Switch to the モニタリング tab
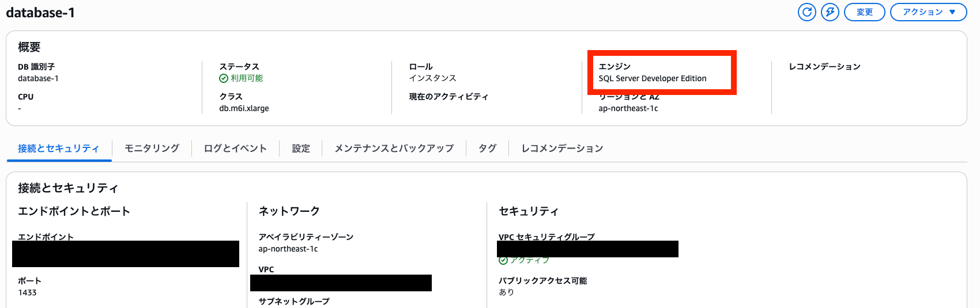This screenshot has width=980, height=308. click(x=152, y=149)
